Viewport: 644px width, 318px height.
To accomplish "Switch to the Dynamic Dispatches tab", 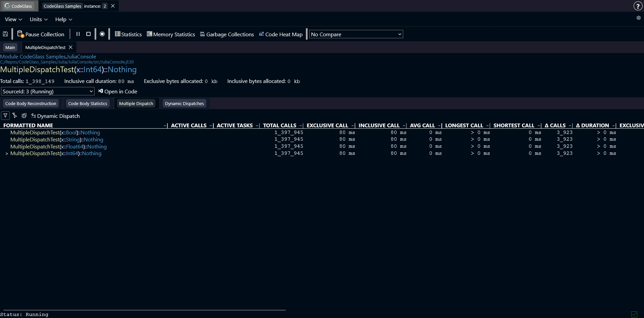I will pyautogui.click(x=184, y=103).
